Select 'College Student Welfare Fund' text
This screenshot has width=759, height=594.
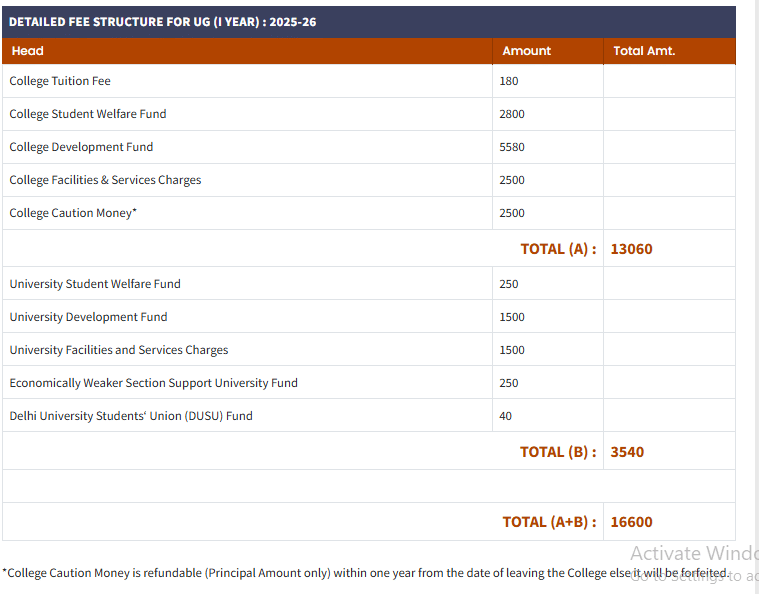[x=88, y=114]
